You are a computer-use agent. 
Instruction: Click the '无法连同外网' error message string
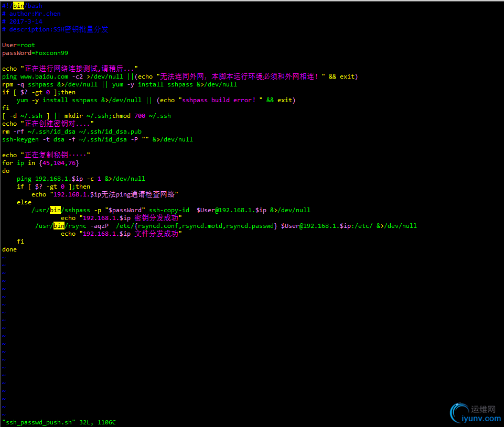[240, 76]
